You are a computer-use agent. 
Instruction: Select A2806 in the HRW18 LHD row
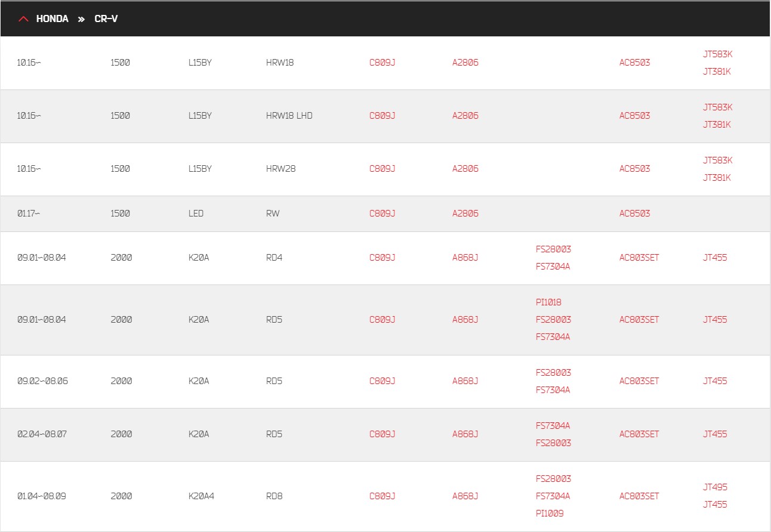pyautogui.click(x=465, y=116)
